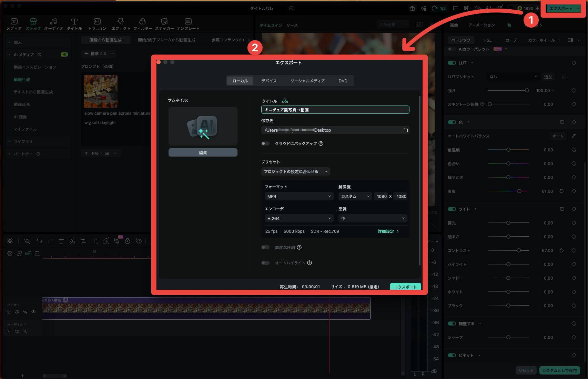Click the undo arrow in timeline toolbar

39,241
